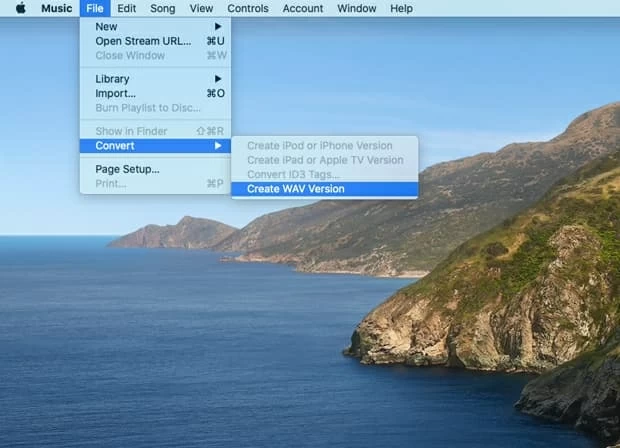Expand the New submenu
The height and width of the screenshot is (448, 620).
click(155, 26)
